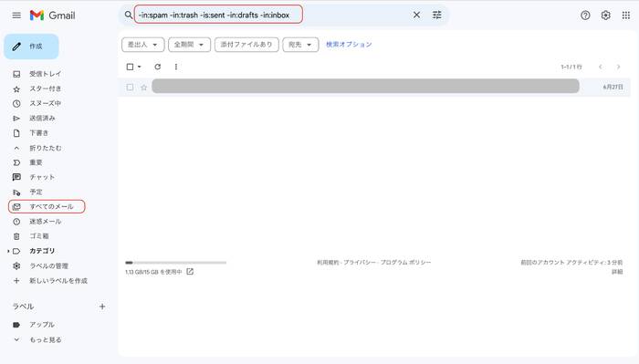Star the 6月27日 email
Viewport: 639px width, 364px height.
[144, 88]
